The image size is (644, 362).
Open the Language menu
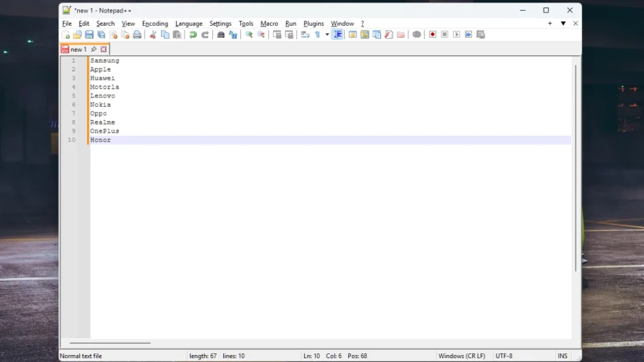tap(189, 23)
